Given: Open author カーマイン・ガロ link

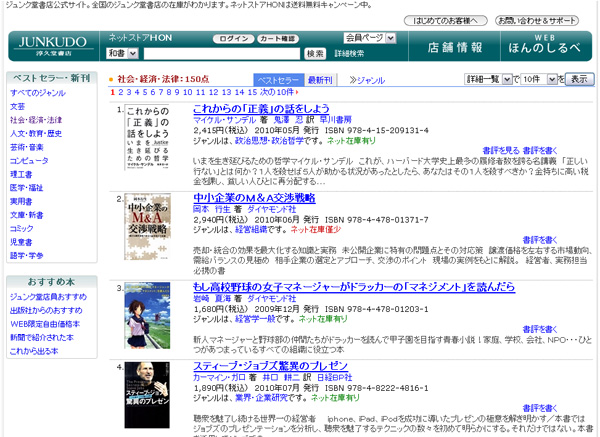Looking at the screenshot, I should 219,377.
